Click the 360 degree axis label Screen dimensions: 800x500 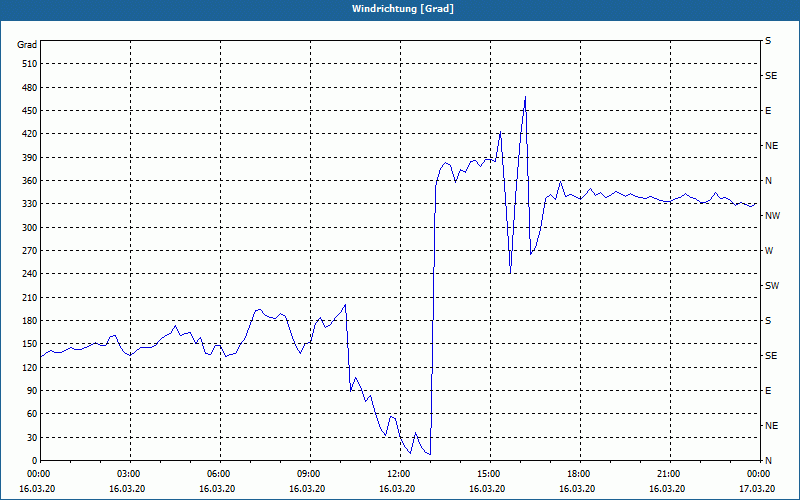pos(29,181)
